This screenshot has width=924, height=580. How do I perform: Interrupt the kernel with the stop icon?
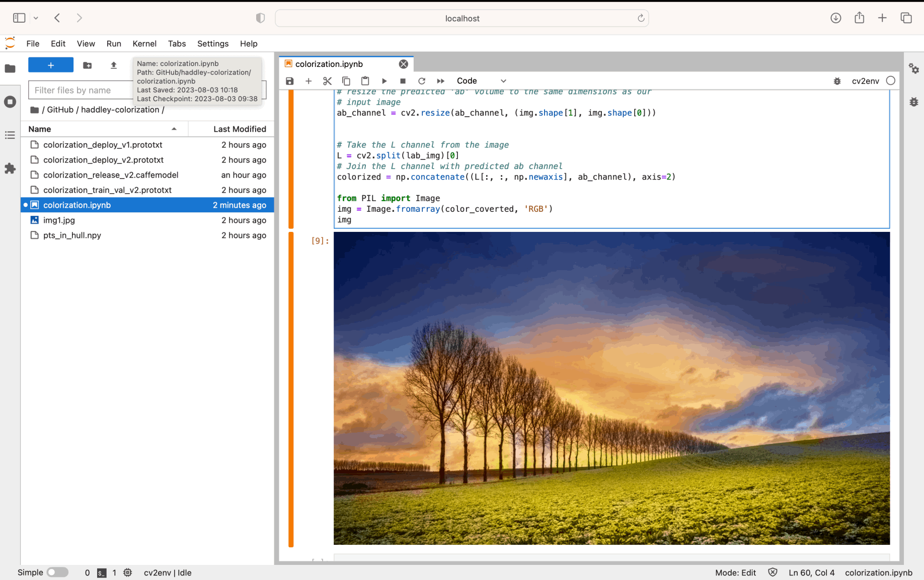(403, 81)
